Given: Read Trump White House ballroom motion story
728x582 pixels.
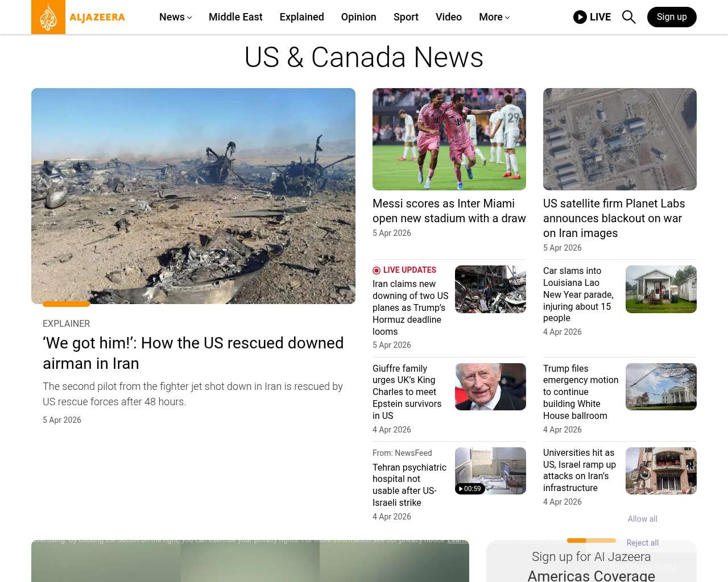Looking at the screenshot, I should [581, 392].
